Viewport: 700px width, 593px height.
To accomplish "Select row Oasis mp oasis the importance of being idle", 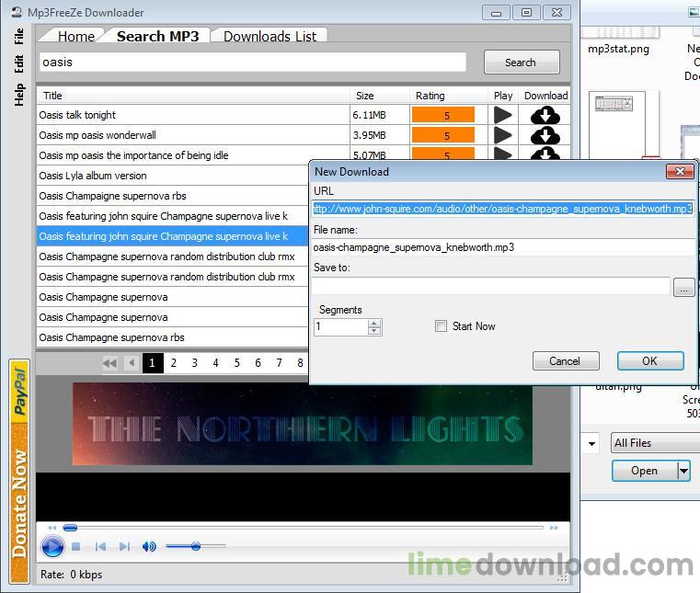I will (x=193, y=155).
